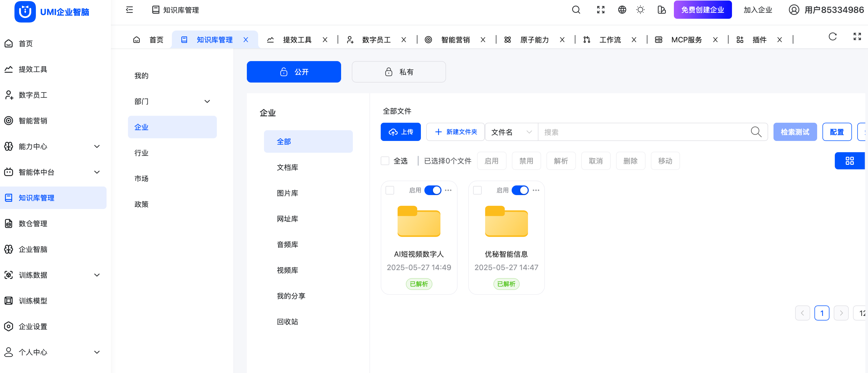The height and width of the screenshot is (373, 868).
Task: Click the search magnifier in top bar
Action: [x=576, y=10]
